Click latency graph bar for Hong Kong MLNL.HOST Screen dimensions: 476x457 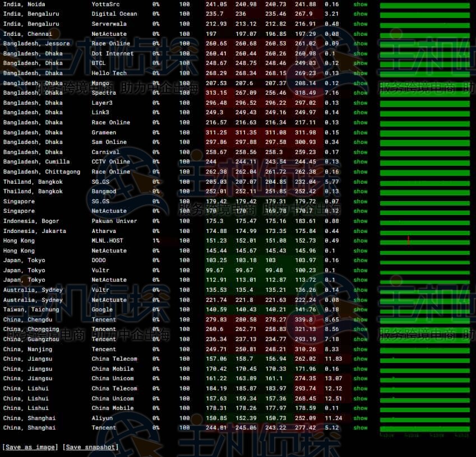[424, 241]
